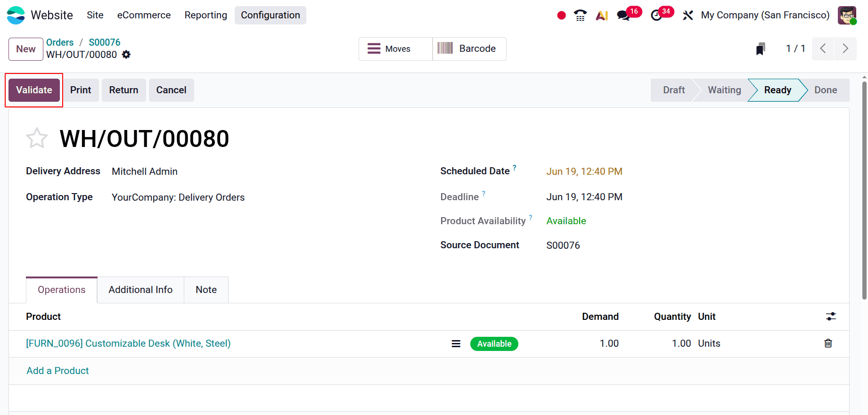Open the Configuration menu

click(x=270, y=15)
